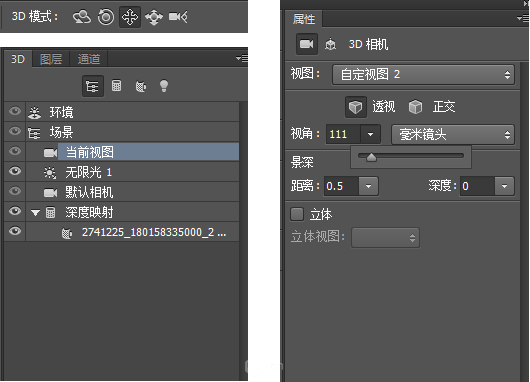
Task: Open the 属性 panel flyout menu
Action: pyautogui.click(x=523, y=18)
